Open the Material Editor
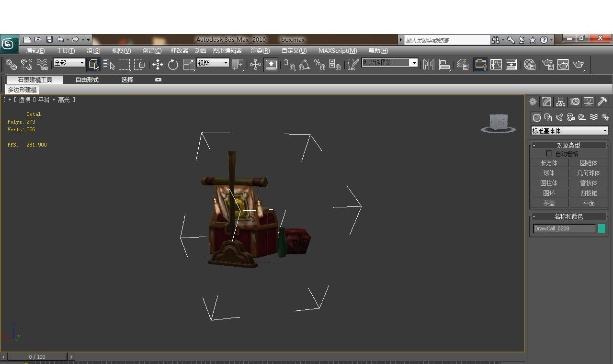The image size is (613, 364). [530, 64]
